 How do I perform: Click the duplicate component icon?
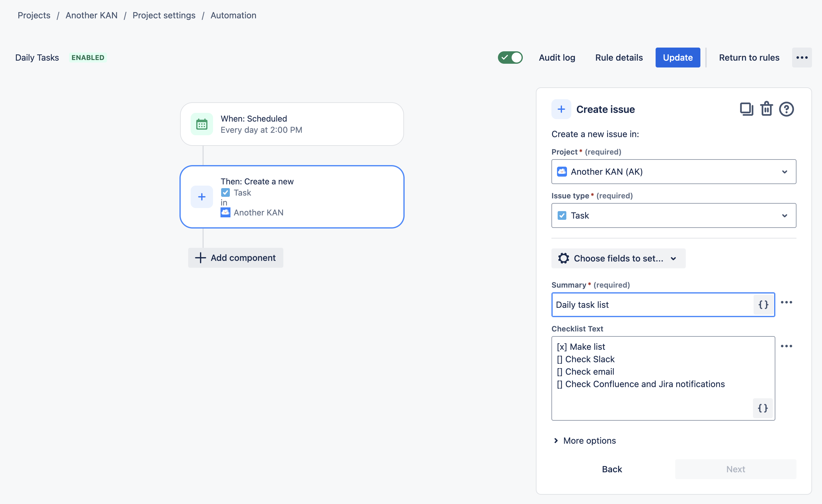coord(746,109)
